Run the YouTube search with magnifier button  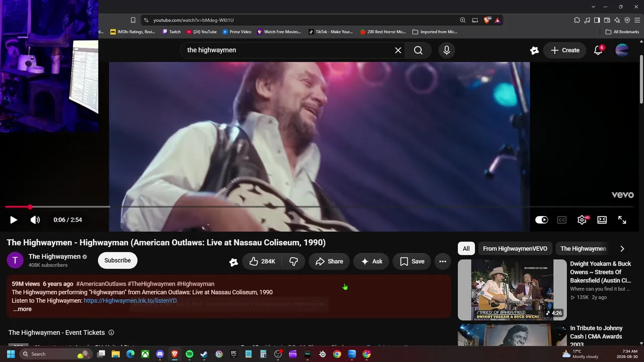[x=418, y=50]
